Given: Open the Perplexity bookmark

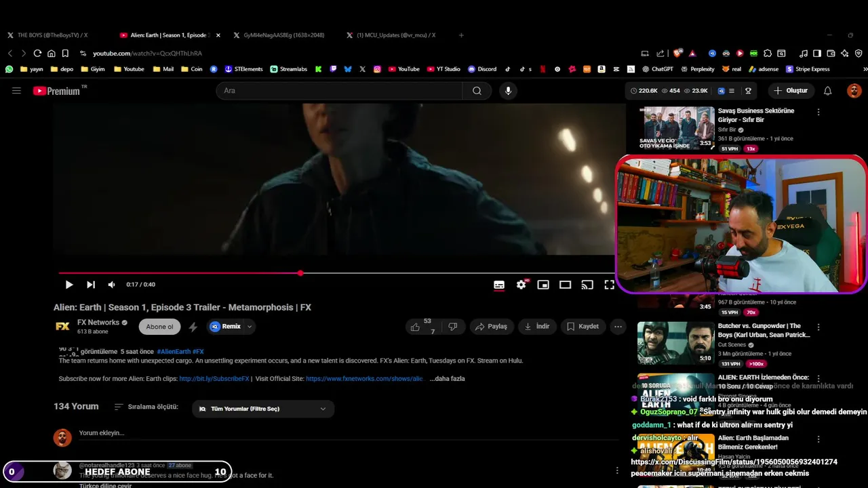Looking at the screenshot, I should pos(697,69).
